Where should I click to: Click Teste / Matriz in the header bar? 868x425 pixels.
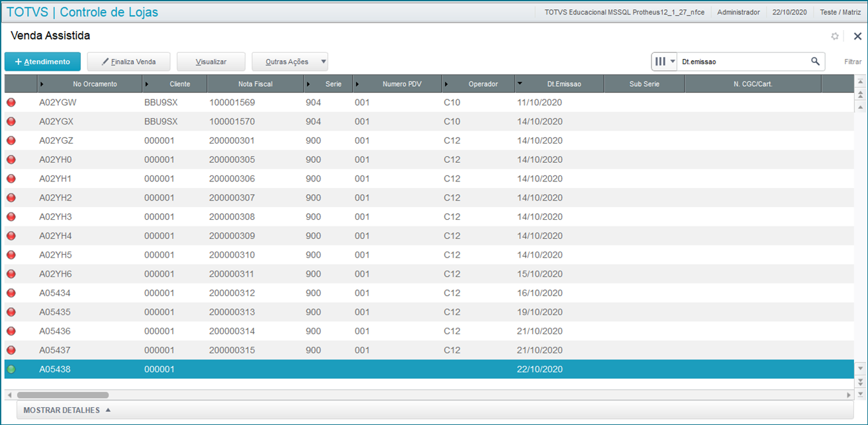[x=840, y=12]
